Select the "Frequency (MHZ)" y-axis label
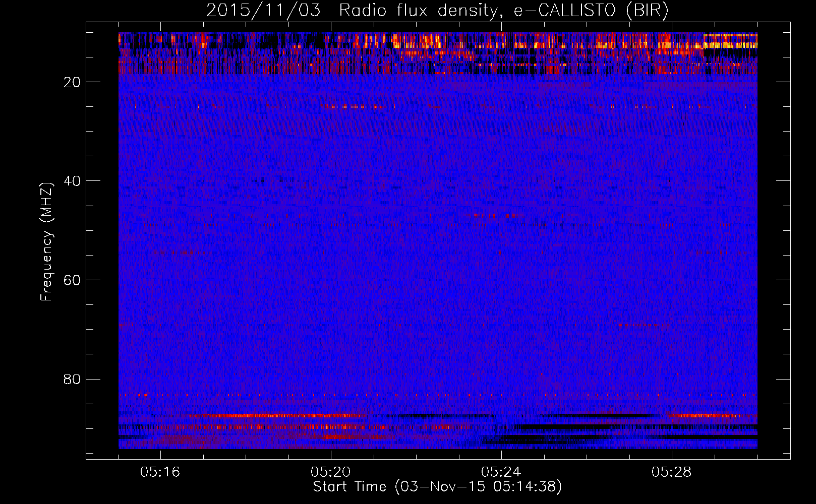Viewport: 816px width, 504px height. 46,242
